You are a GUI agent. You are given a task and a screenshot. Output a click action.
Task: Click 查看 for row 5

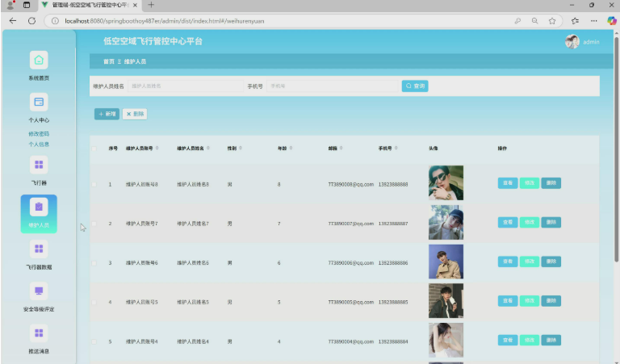pyautogui.click(x=508, y=340)
